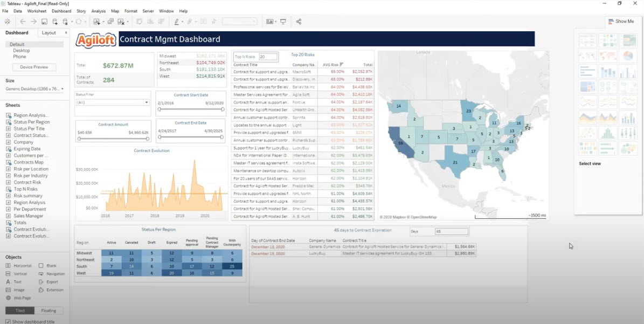Click the MacroSoft contract row
Screen dimensions: 644x324
pos(303,72)
